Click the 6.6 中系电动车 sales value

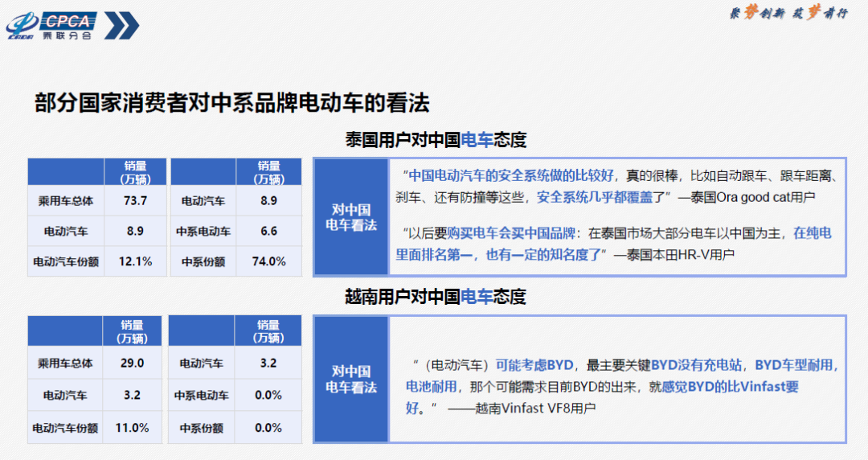tap(268, 231)
